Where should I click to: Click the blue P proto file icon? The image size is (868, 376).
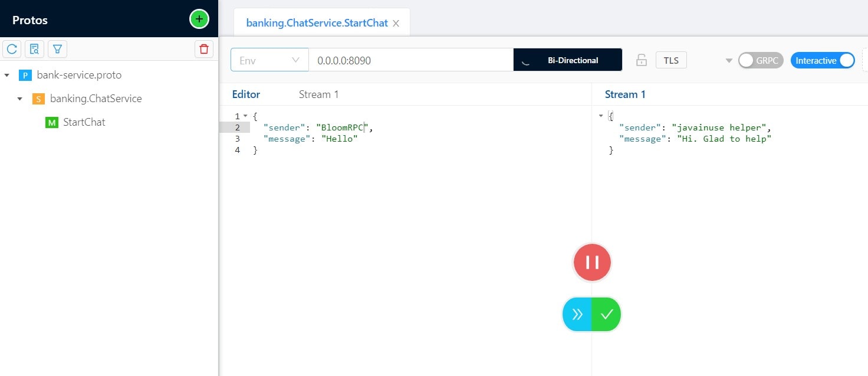pos(25,76)
